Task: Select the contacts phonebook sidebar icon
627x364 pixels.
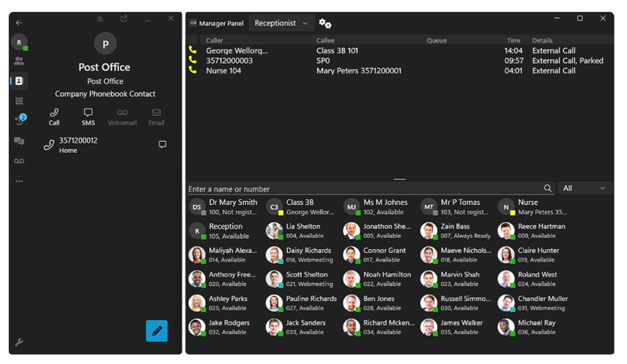Action: point(19,80)
